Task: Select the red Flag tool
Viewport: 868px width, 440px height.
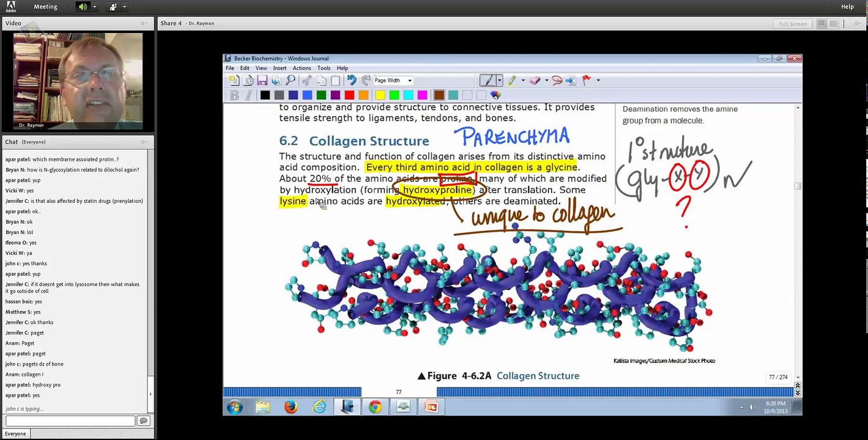Action: pyautogui.click(x=587, y=80)
